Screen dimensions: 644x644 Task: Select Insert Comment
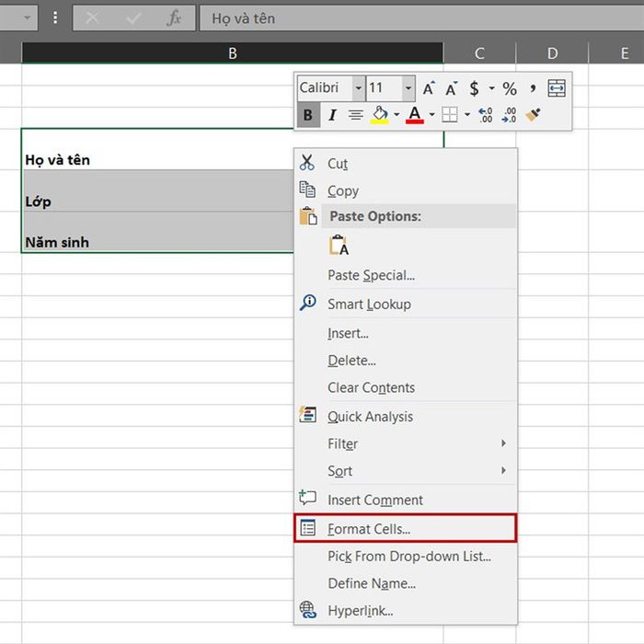[406, 500]
